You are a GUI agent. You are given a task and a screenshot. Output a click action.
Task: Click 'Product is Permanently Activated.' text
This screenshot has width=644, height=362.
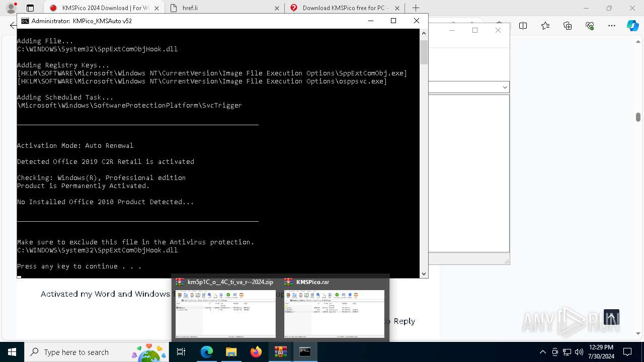pos(84,186)
